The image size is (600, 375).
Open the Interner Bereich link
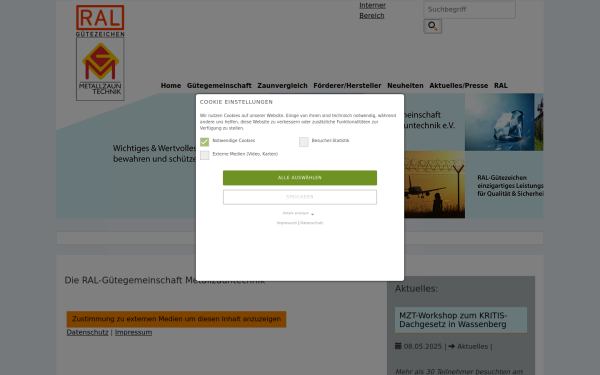tap(372, 10)
